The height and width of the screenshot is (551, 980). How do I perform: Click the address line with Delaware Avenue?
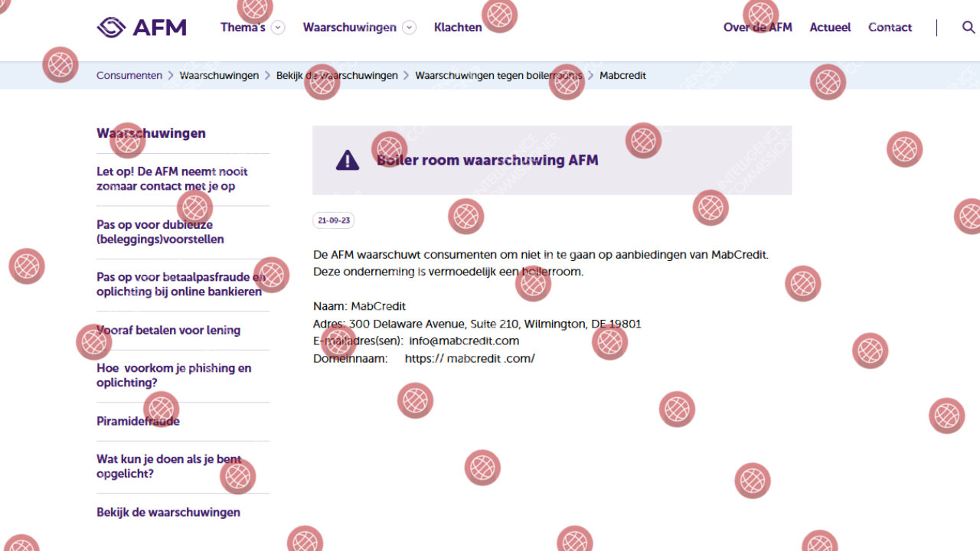click(x=477, y=324)
